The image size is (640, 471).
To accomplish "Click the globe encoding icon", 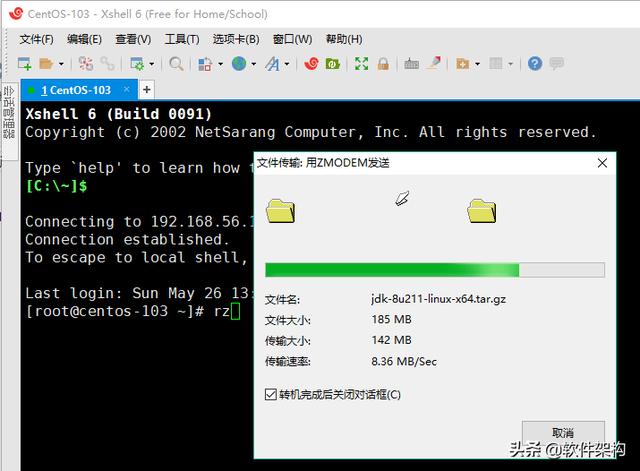I will [x=239, y=64].
